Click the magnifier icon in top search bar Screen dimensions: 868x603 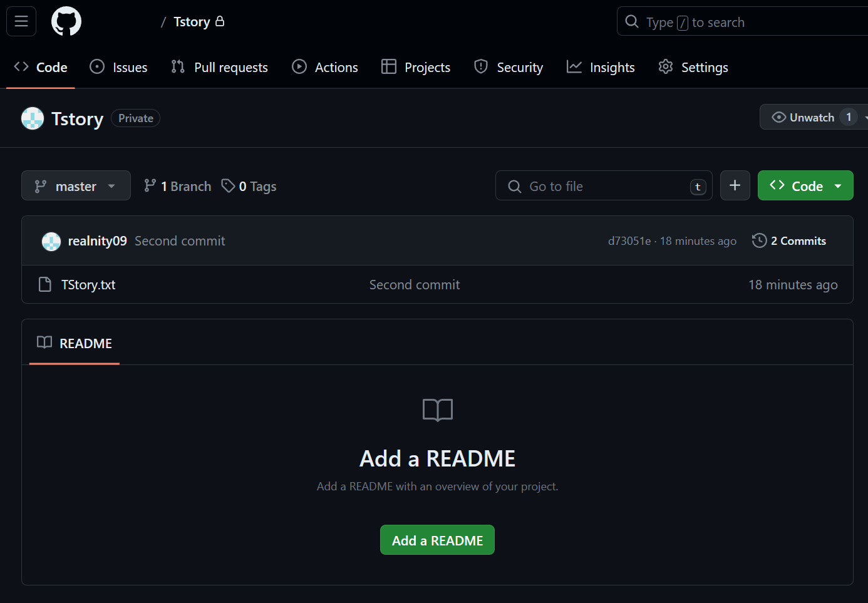pos(632,22)
